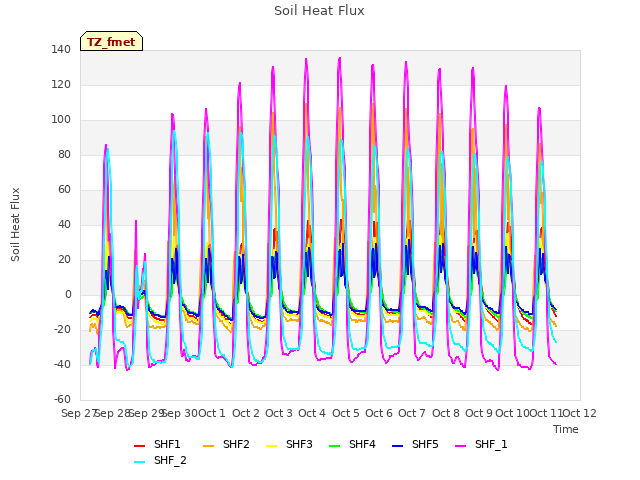The height and width of the screenshot is (480, 640).
Task: Click the blue SHF5 legend swatch
Action: 398,446
